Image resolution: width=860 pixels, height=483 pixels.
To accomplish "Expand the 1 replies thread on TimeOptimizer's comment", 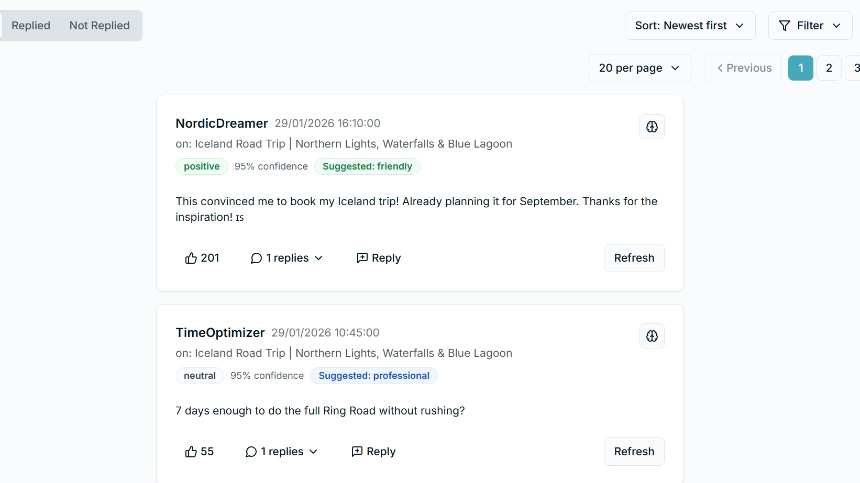I will pyautogui.click(x=282, y=452).
